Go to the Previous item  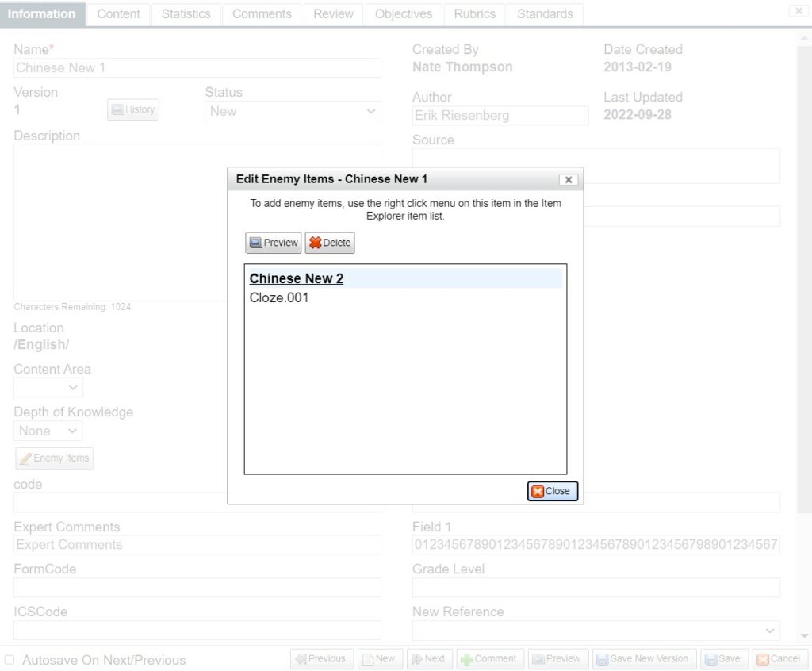click(322, 659)
